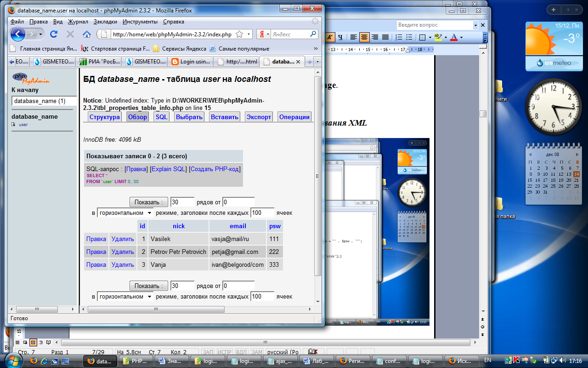
Task: Click the Word document vertical scrollbar thumb
Action: point(483,114)
